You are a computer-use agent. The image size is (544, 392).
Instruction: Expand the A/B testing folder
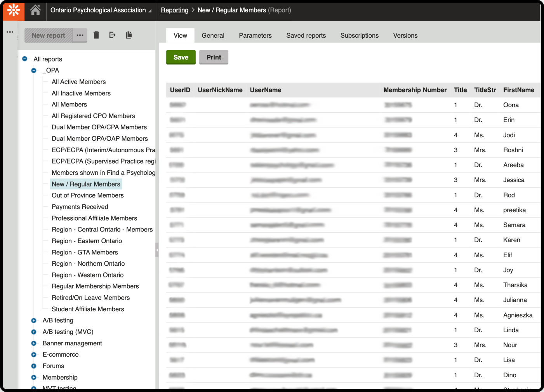click(34, 320)
